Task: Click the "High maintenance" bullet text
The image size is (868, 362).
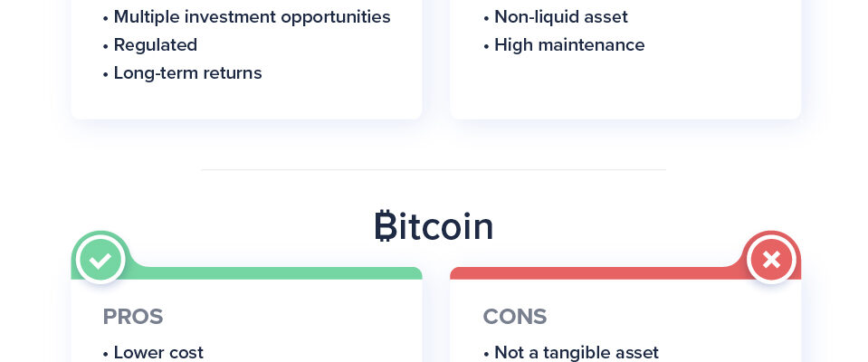Action: pos(569,45)
